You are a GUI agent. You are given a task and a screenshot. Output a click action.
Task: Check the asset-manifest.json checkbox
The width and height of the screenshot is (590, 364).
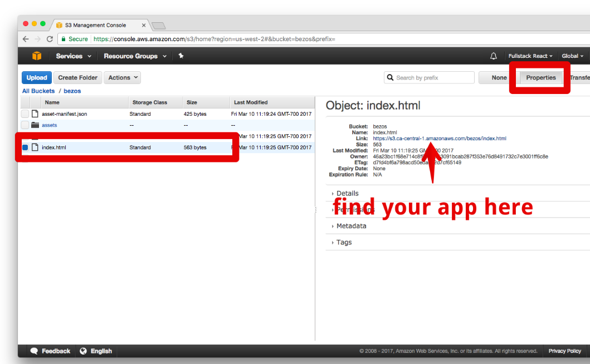[25, 114]
